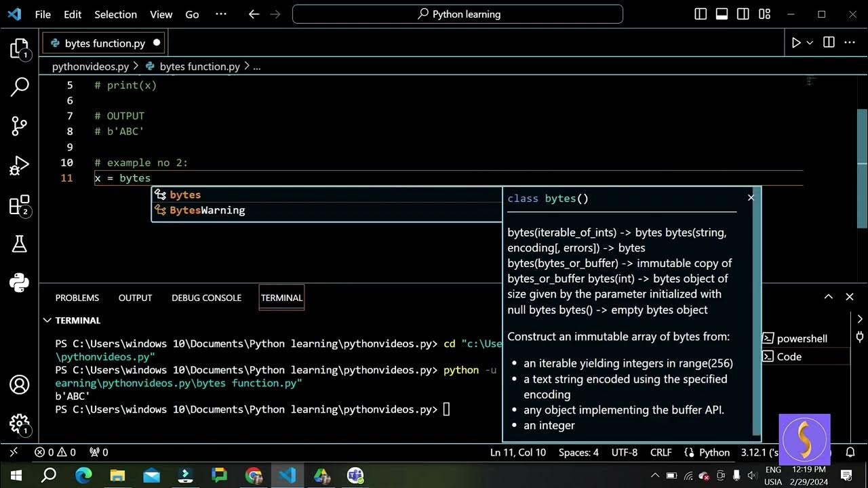Image resolution: width=868 pixels, height=488 pixels.
Task: Go back with the navigation arrow
Action: click(254, 14)
